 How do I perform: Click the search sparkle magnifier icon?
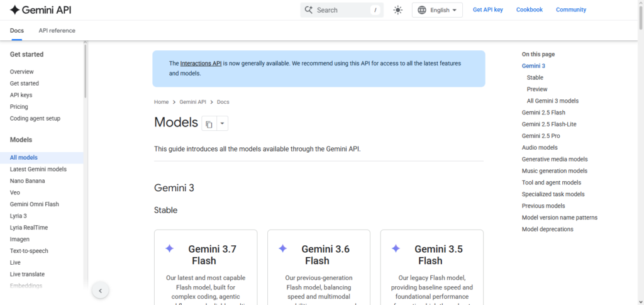click(x=309, y=10)
